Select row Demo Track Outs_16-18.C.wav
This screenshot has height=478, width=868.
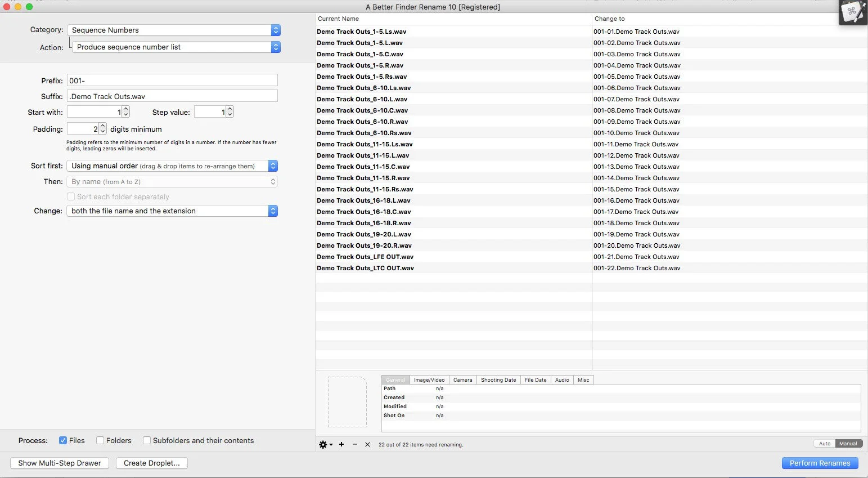click(x=453, y=212)
